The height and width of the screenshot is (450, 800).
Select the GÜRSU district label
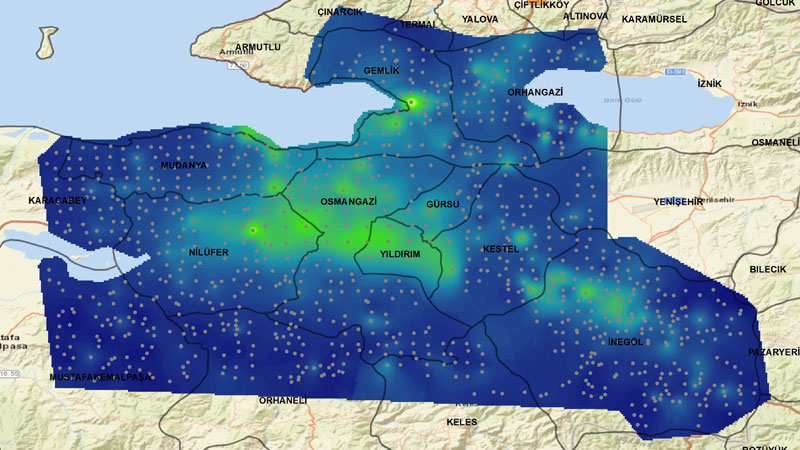[x=442, y=205]
